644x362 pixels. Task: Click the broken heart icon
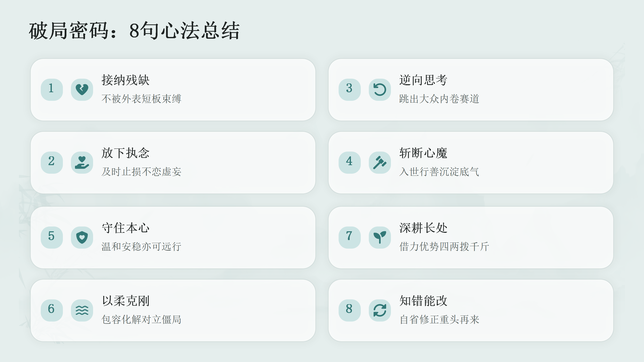click(82, 89)
